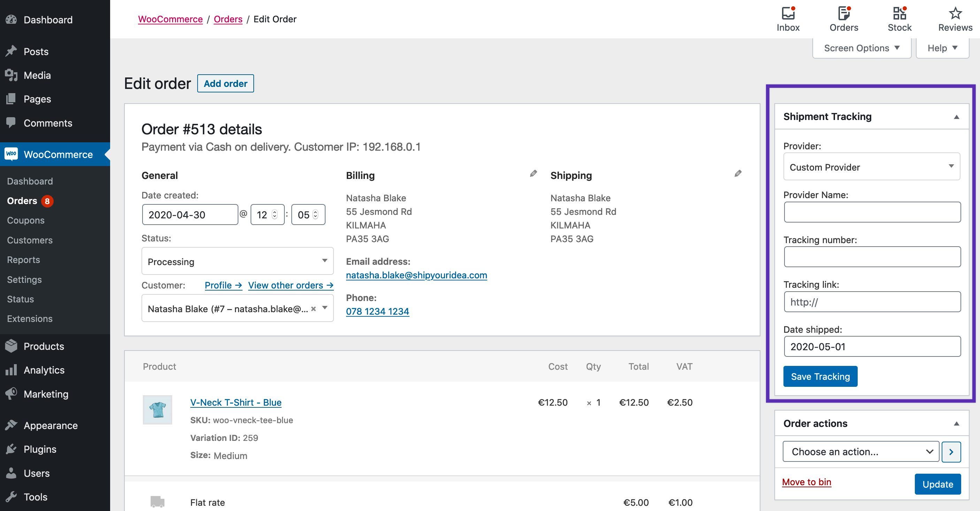
Task: Click the blue t-shirt product thumbnail
Action: point(157,410)
